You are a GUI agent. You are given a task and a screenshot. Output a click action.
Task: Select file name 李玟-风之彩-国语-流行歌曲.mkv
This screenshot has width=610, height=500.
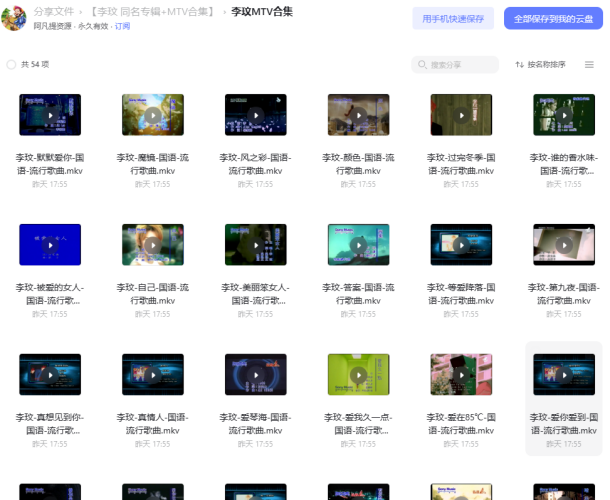[256, 164]
